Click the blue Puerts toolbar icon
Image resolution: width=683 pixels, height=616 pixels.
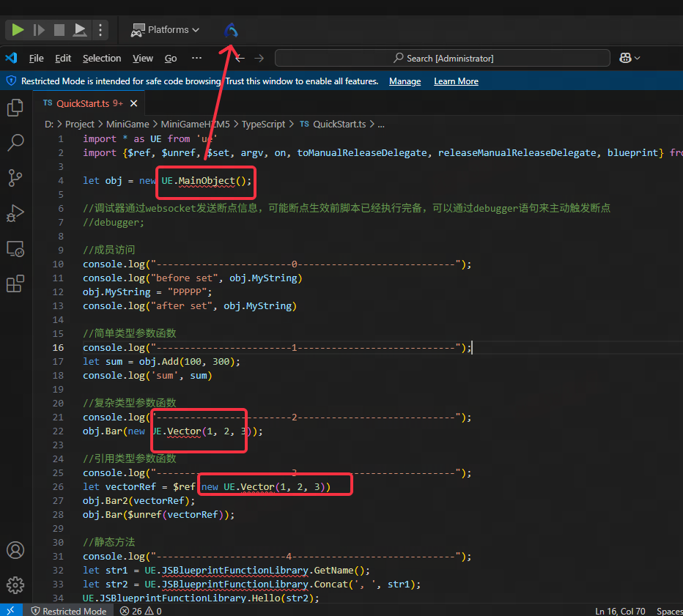[x=231, y=30]
